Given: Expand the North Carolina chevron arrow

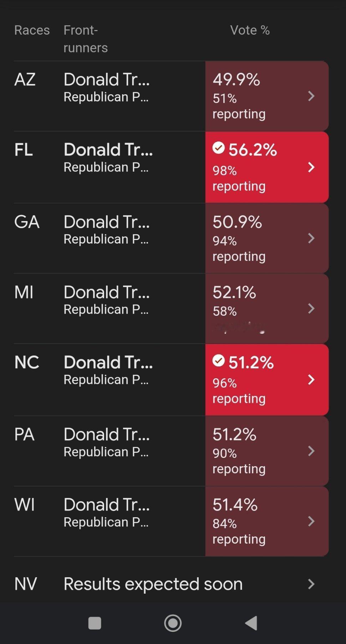Looking at the screenshot, I should pos(311,380).
